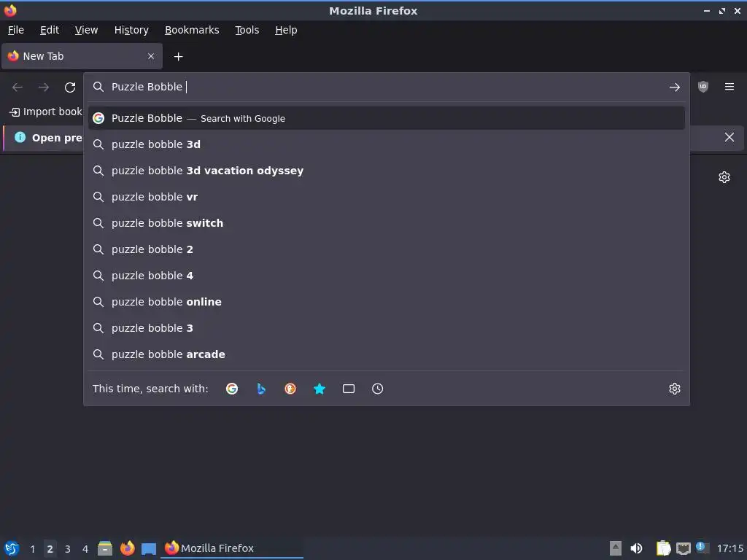Click the show desktop taskbar icon
The width and height of the screenshot is (747, 560).
pyautogui.click(x=149, y=548)
